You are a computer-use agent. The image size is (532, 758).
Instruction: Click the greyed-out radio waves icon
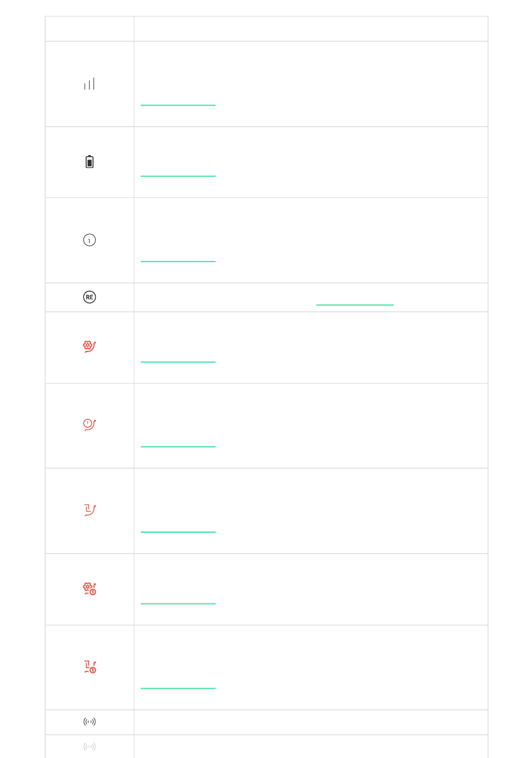coord(90,746)
